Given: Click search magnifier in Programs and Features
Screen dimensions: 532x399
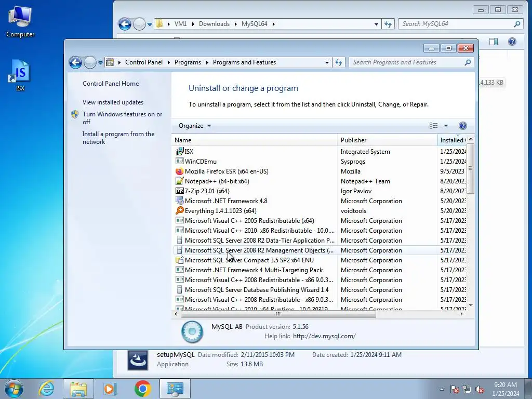Looking at the screenshot, I should click(x=468, y=62).
